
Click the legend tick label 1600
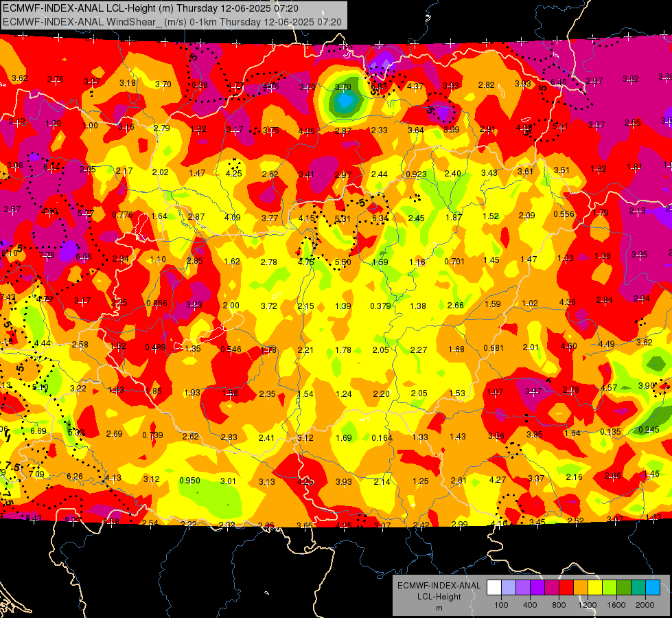pos(616,605)
